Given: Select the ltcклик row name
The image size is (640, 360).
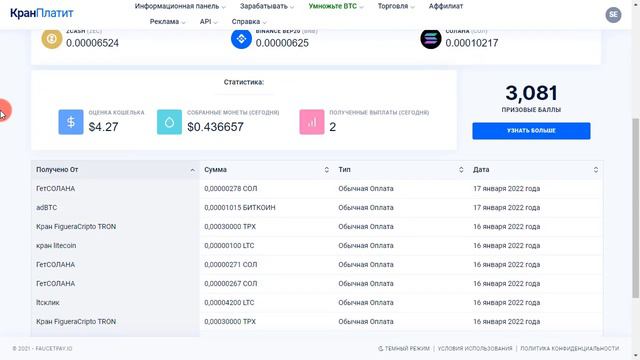Looking at the screenshot, I should point(48,303).
